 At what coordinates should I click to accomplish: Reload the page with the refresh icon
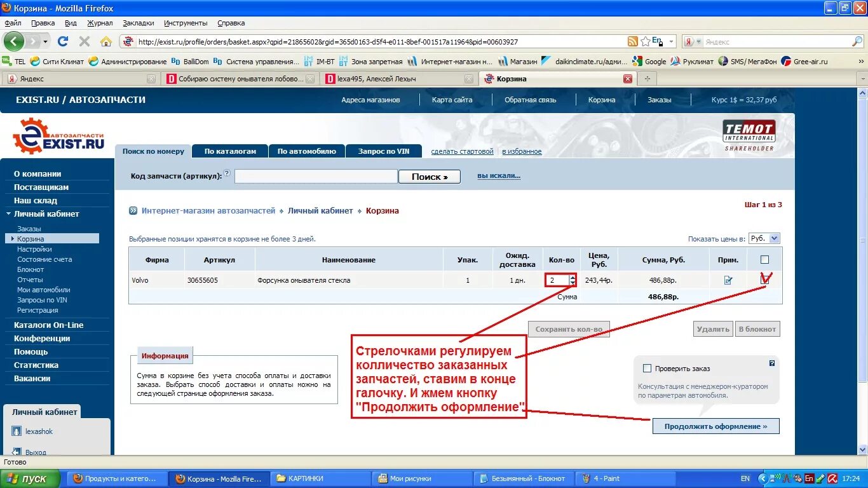click(x=62, y=42)
